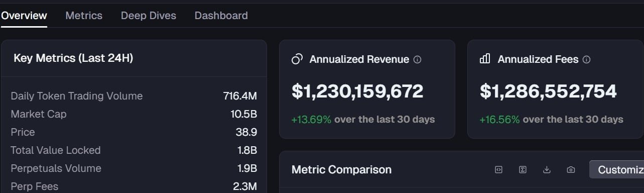Click the info icon beside Annualized Revenue
This screenshot has width=644, height=193.
(x=417, y=59)
